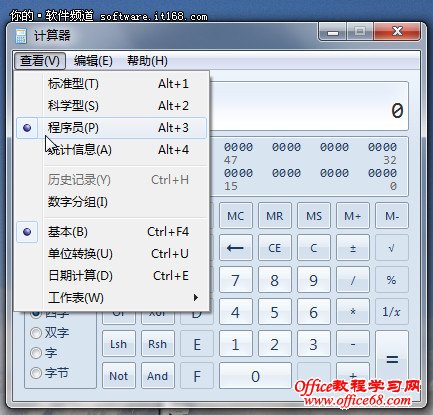Click the equals (=) button
This screenshot has height=415, width=433.
(392, 359)
